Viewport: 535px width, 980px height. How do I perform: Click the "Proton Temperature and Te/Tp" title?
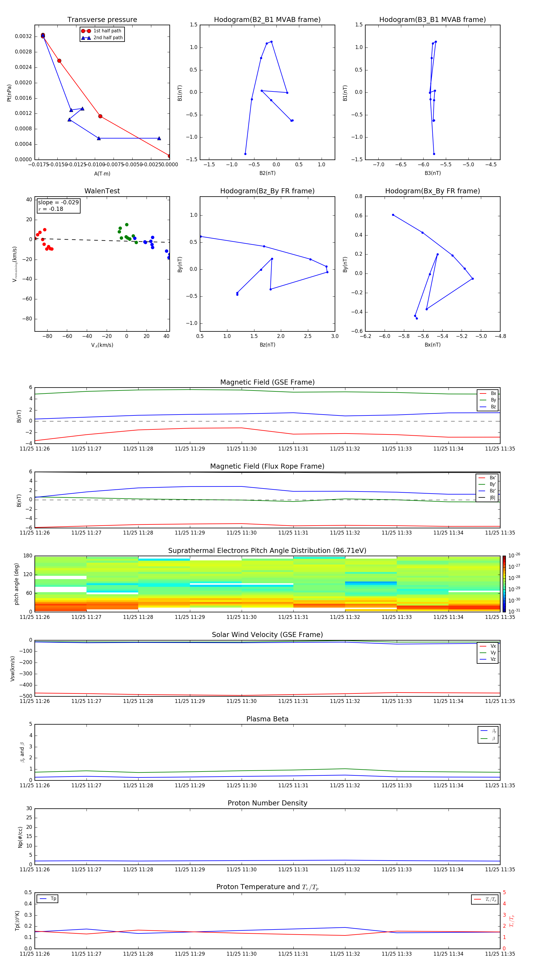coord(267,887)
